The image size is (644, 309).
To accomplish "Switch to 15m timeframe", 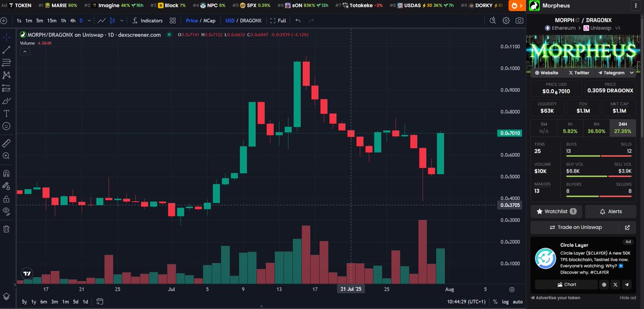I will (52, 20).
